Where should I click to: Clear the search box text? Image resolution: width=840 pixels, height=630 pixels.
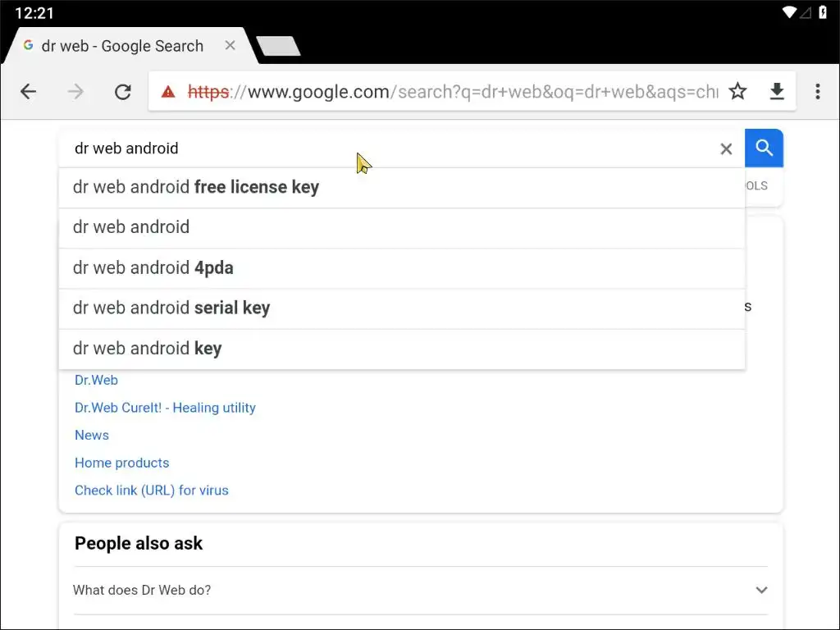tap(726, 148)
